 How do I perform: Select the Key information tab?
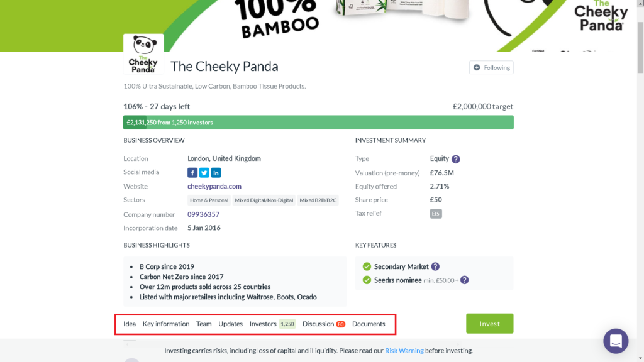pos(166,324)
